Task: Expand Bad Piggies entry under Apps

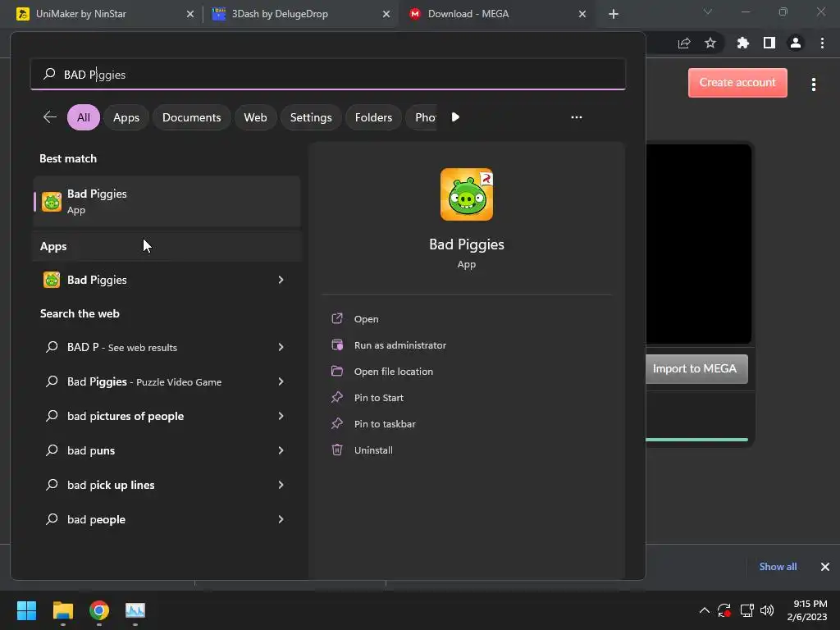Action: pyautogui.click(x=281, y=280)
